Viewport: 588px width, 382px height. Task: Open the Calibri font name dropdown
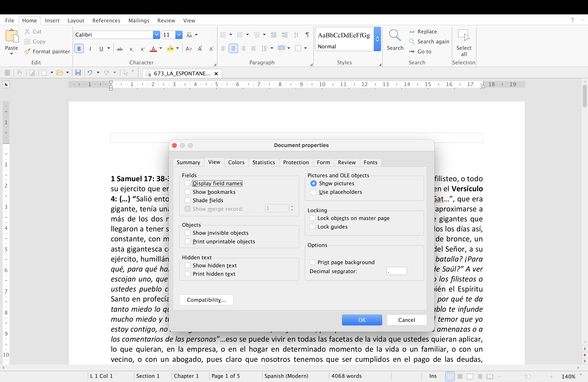pos(156,35)
